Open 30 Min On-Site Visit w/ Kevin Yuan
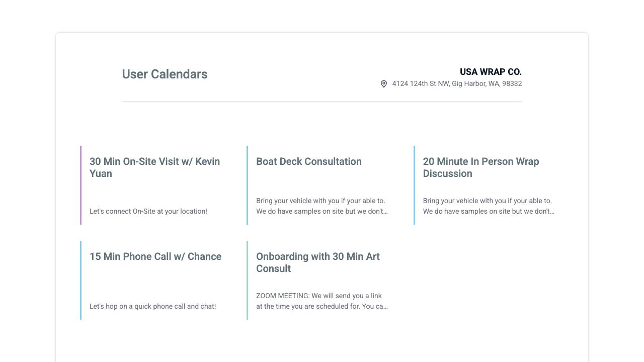This screenshot has width=644, height=362. point(155,167)
